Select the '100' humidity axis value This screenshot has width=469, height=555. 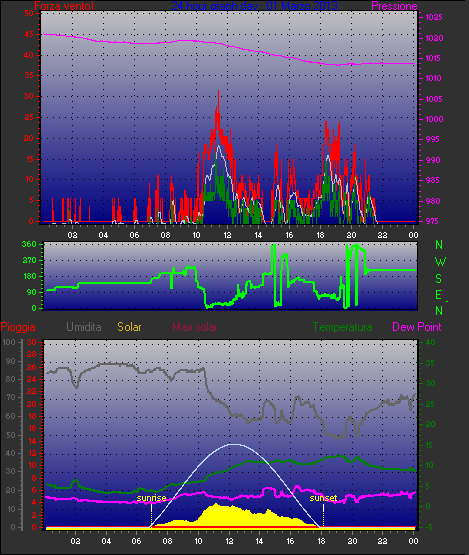(x=9, y=342)
